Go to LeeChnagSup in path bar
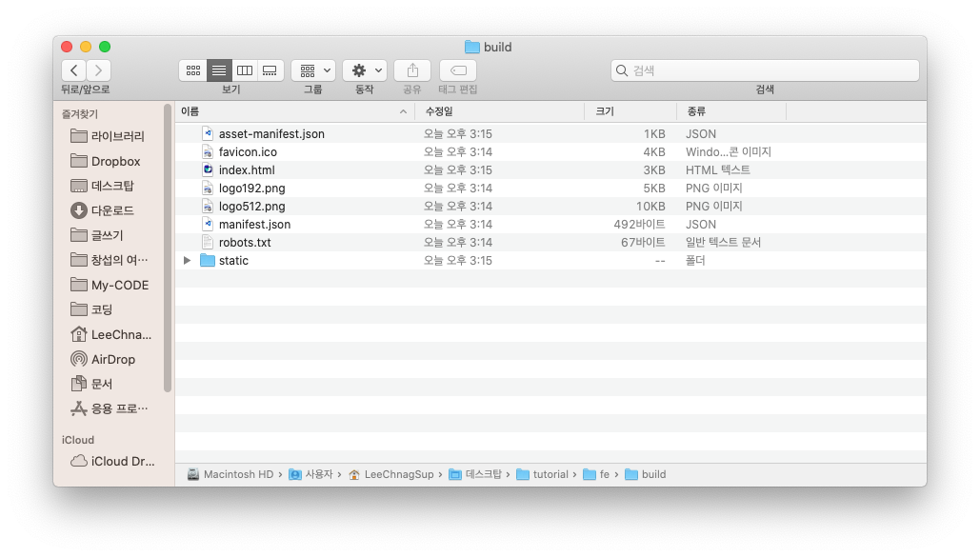The image size is (980, 557). coord(391,474)
